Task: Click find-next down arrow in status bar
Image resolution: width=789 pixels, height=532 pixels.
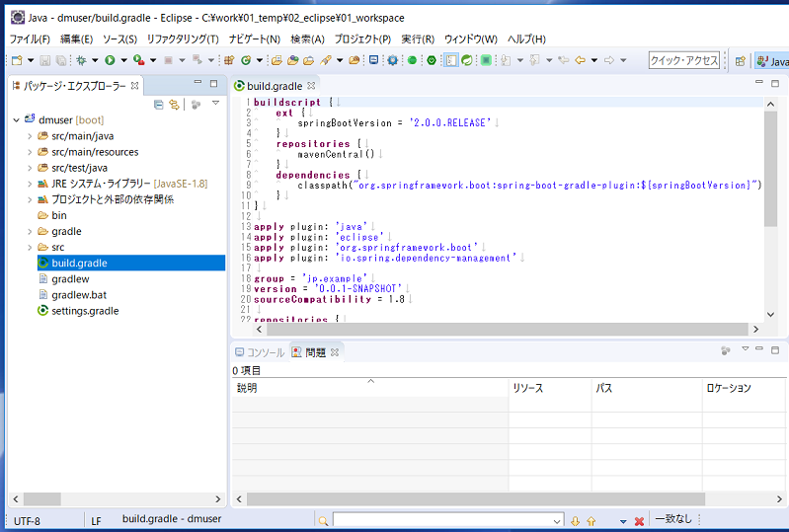Action: coord(575,521)
